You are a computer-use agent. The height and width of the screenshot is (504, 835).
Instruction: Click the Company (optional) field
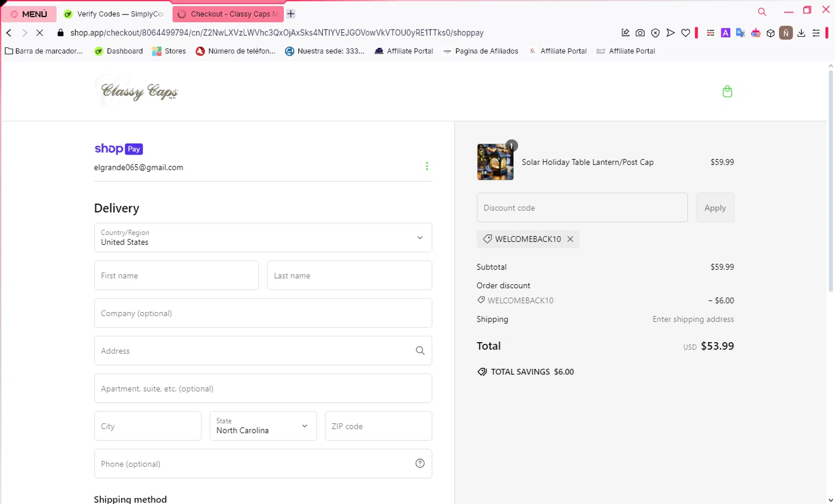(x=263, y=313)
